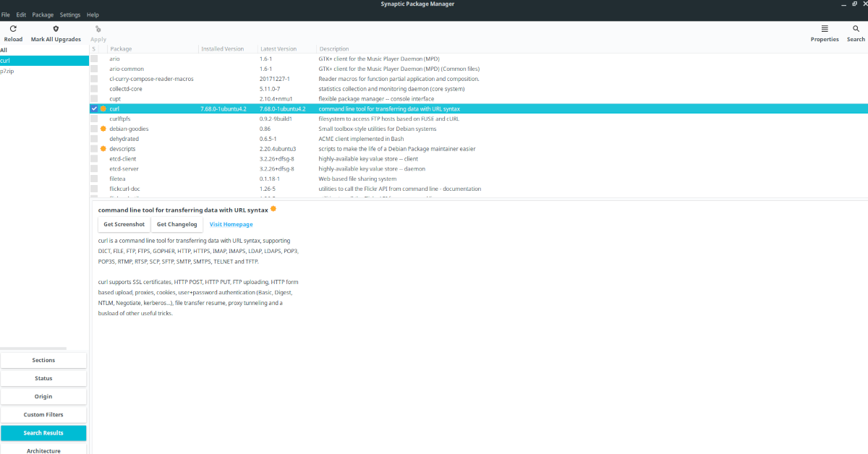
Task: Toggle the checkbox next to curl
Action: 93,108
